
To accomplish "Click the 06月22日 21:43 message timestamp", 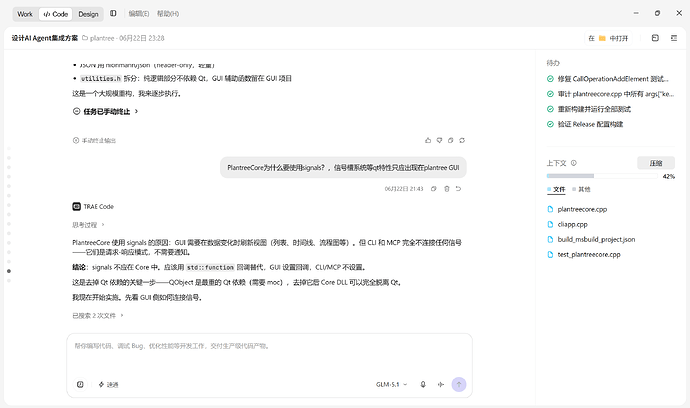I will click(404, 189).
